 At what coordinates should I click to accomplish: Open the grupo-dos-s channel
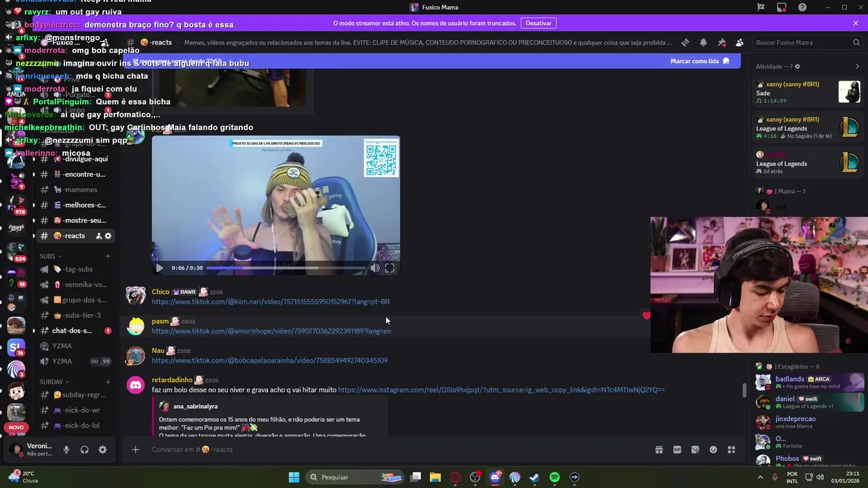pos(75,300)
